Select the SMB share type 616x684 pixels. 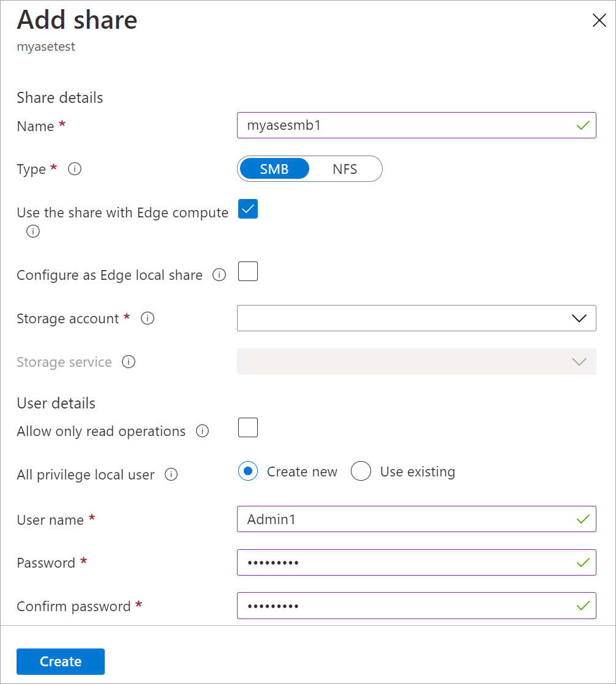point(274,168)
